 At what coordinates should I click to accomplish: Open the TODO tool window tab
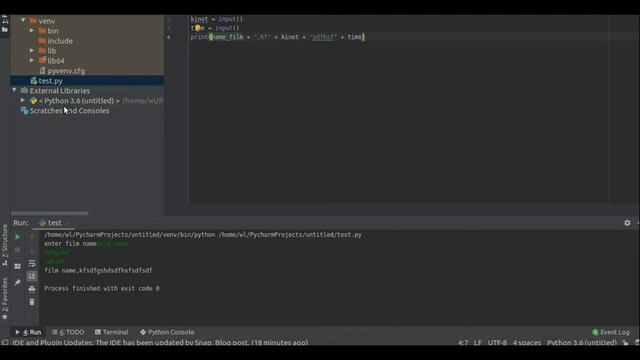pos(68,332)
